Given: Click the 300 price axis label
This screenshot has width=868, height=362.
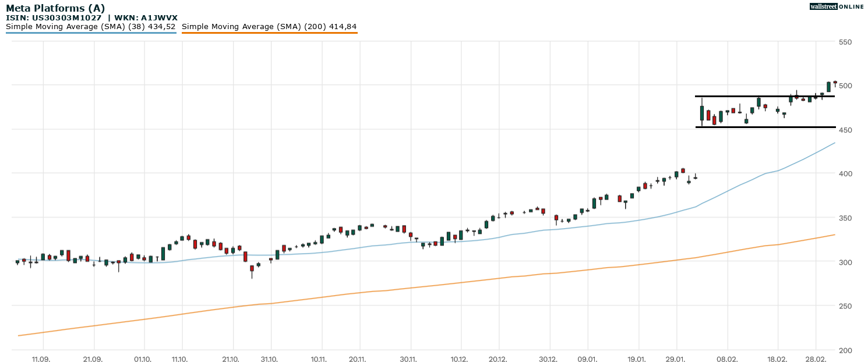Looking at the screenshot, I should [845, 262].
